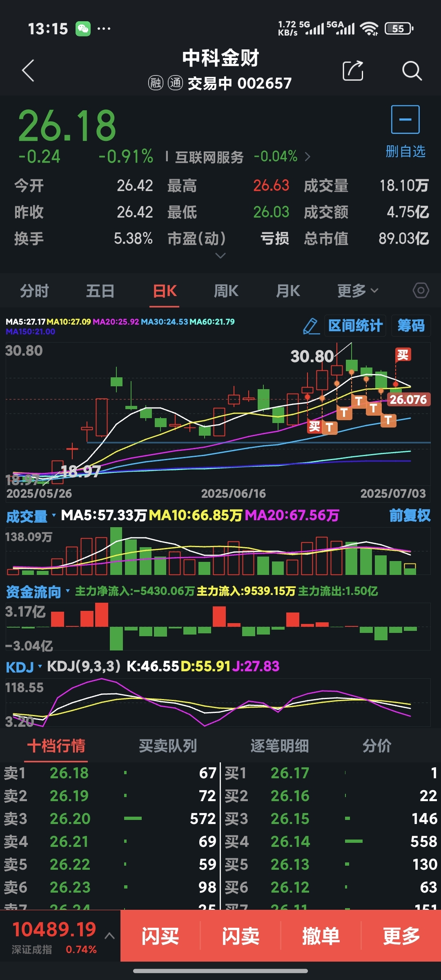441x980 pixels.
Task: Tap the MA5:27.17 legend label
Action: [x=25, y=322]
